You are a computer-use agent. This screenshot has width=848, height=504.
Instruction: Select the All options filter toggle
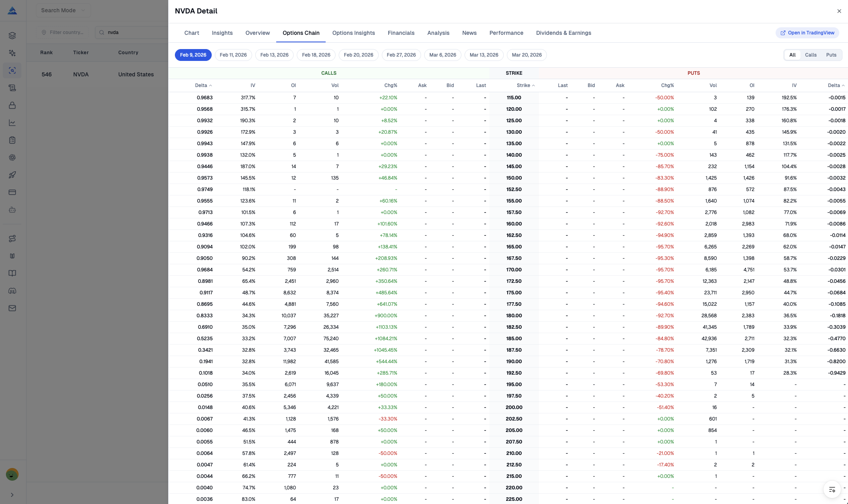tap(792, 55)
